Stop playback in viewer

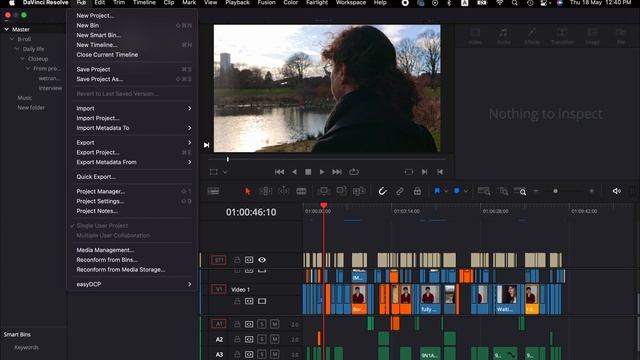308,172
